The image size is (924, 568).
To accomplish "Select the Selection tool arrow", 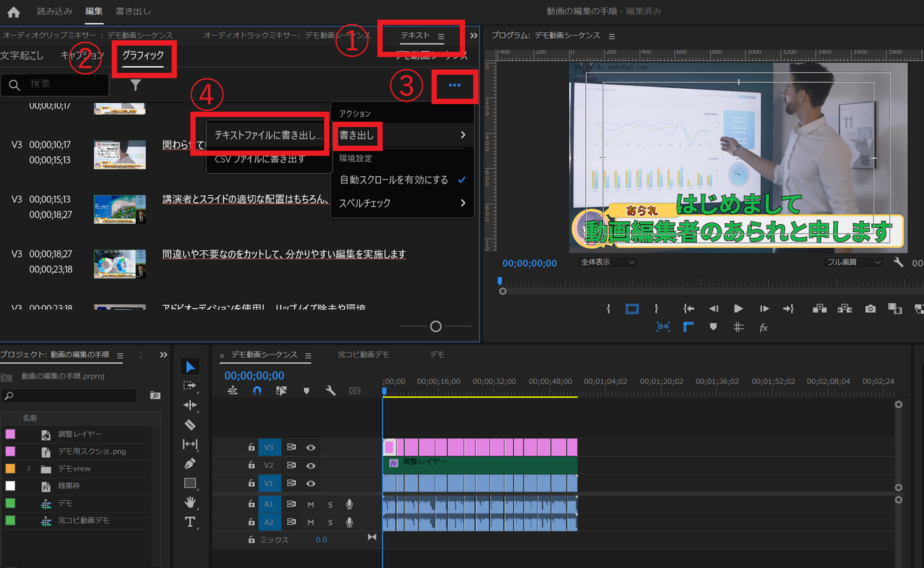I will coord(190,367).
